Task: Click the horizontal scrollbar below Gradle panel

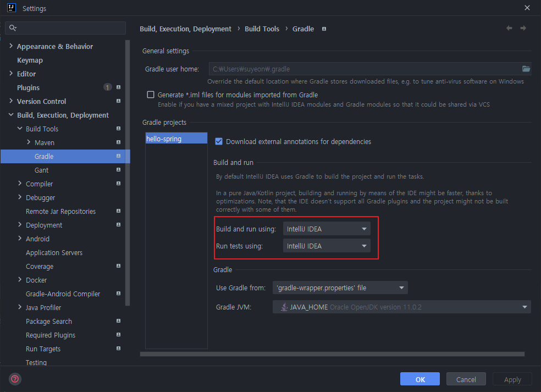Action: click(332, 354)
